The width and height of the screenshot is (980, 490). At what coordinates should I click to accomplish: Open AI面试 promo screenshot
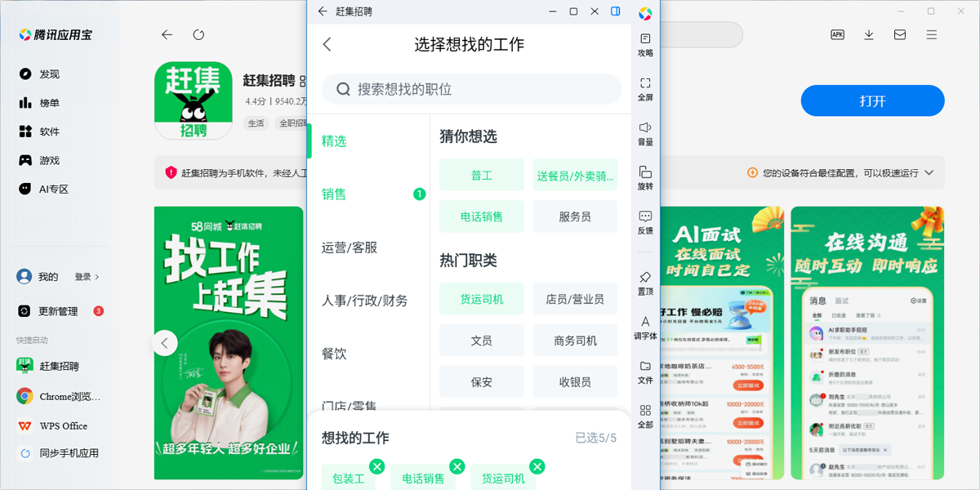click(x=721, y=343)
